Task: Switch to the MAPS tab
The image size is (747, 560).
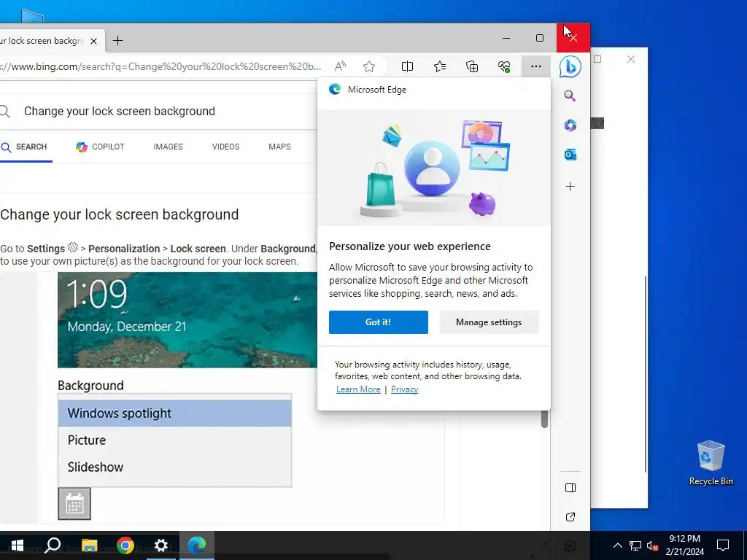Action: [279, 147]
